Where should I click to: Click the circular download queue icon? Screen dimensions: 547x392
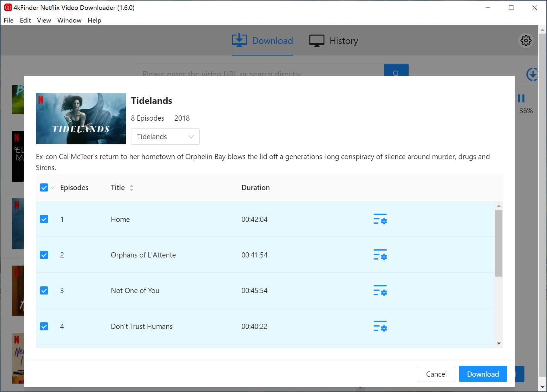[x=532, y=74]
